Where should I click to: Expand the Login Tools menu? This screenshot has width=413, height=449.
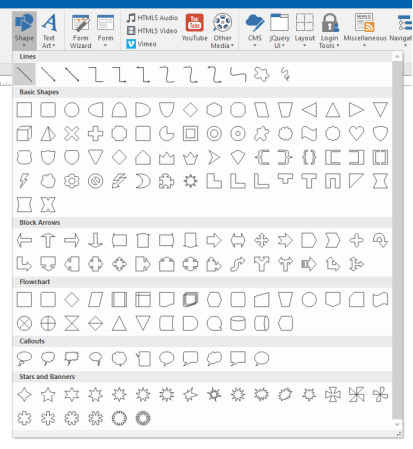point(329,31)
